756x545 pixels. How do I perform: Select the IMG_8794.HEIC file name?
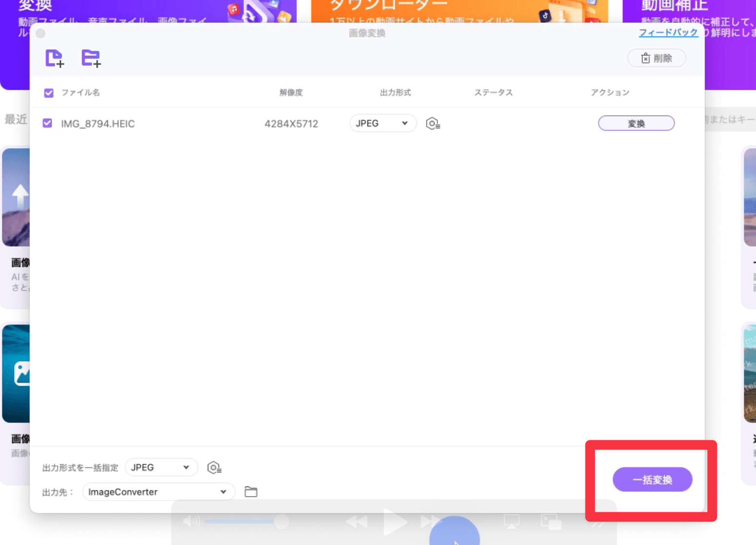[98, 124]
